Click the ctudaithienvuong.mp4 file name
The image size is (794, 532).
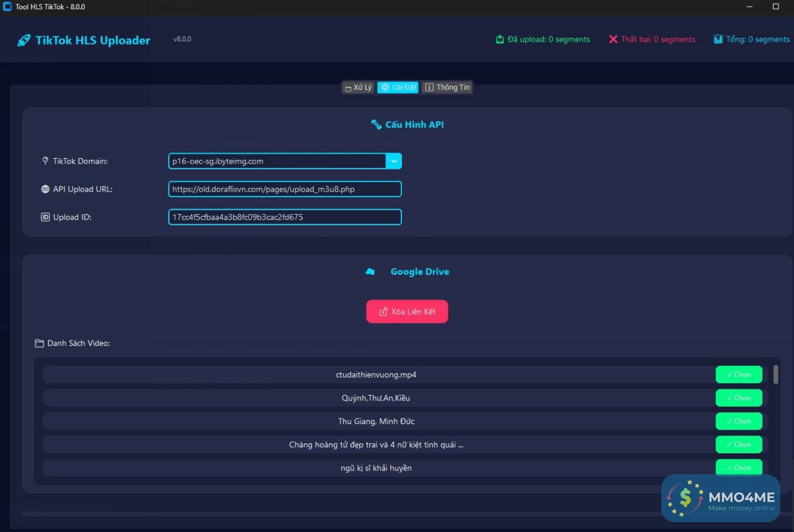(x=376, y=375)
